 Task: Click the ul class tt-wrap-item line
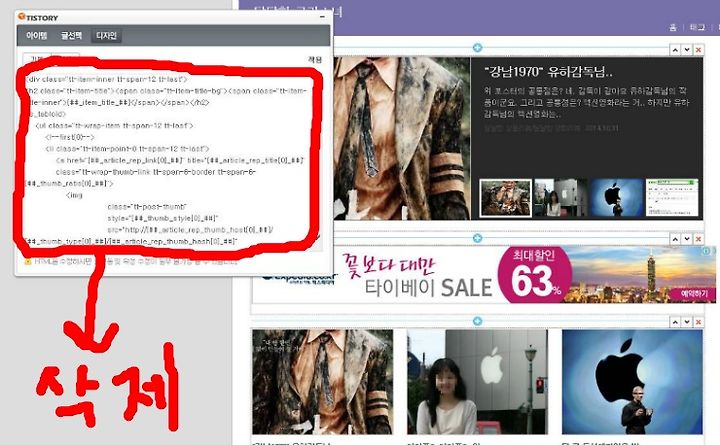[114, 125]
